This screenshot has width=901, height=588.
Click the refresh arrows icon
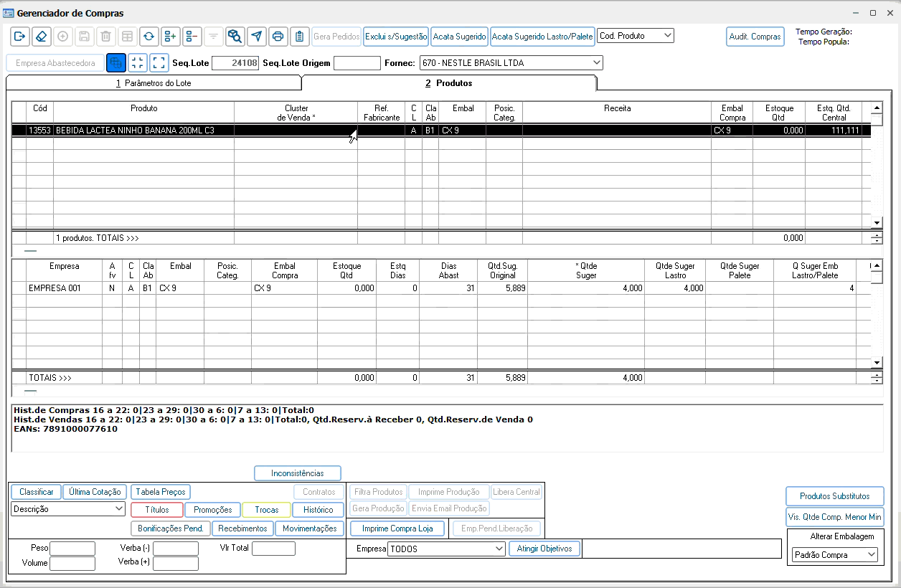pos(149,36)
